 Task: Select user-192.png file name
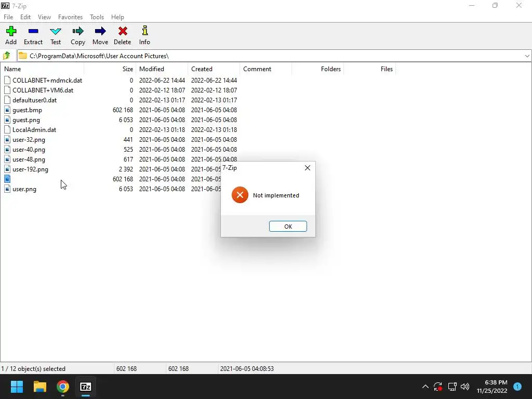pos(30,169)
